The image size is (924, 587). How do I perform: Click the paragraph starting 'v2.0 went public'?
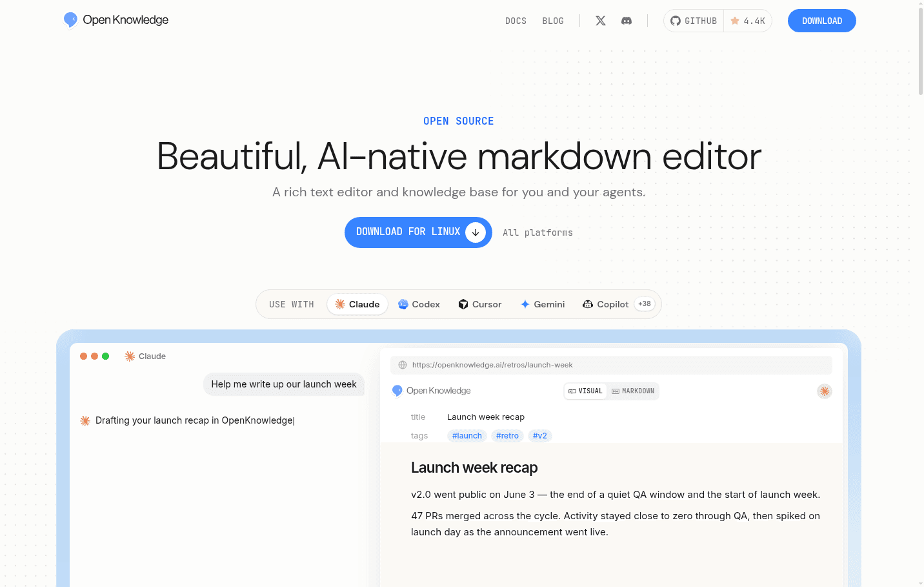pyautogui.click(x=616, y=495)
